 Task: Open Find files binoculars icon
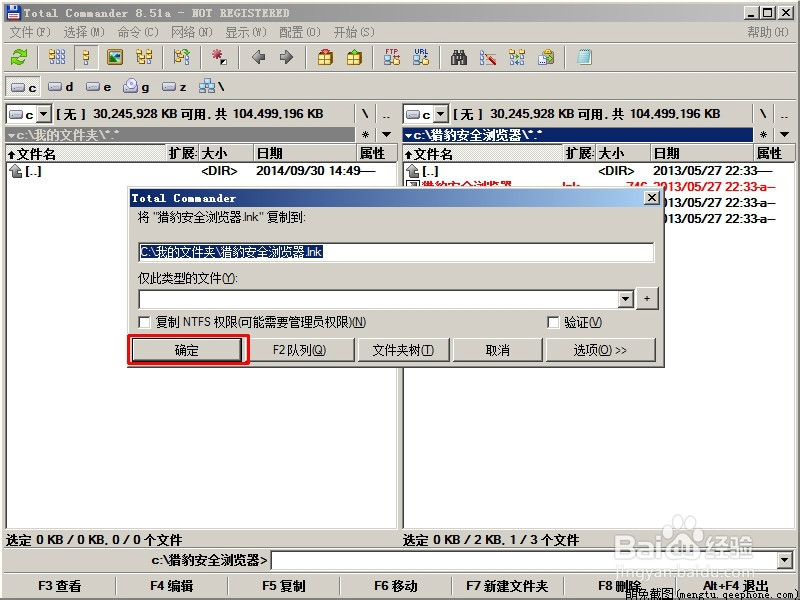click(x=459, y=57)
